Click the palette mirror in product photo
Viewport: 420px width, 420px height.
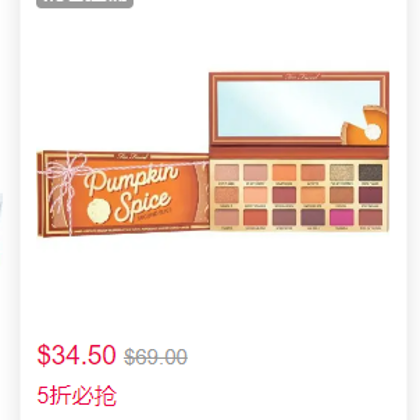(298, 108)
